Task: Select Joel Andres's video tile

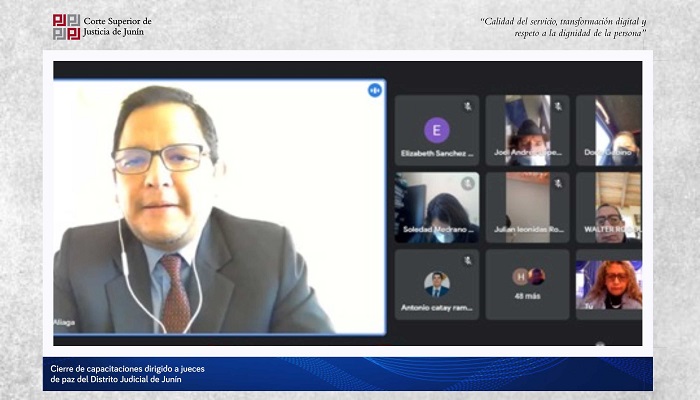Action: click(527, 130)
